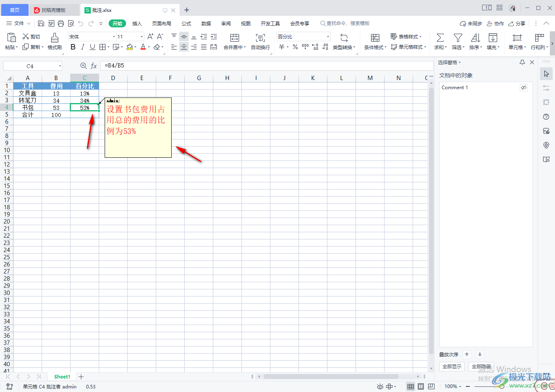Apply bold formatting with B
This screenshot has width=555, height=392.
tap(73, 47)
